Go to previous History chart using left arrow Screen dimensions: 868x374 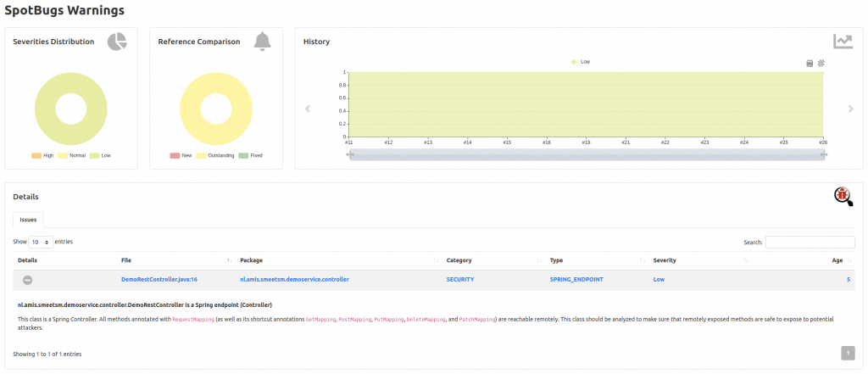308,109
